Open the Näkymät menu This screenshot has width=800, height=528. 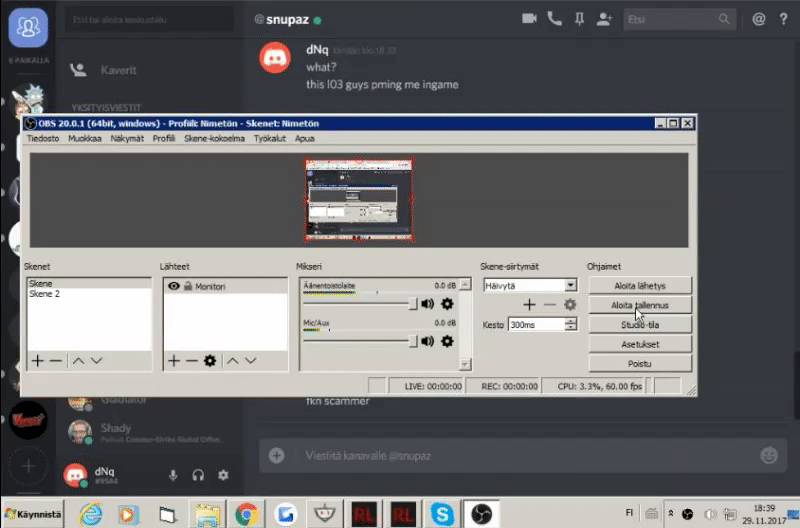127,138
